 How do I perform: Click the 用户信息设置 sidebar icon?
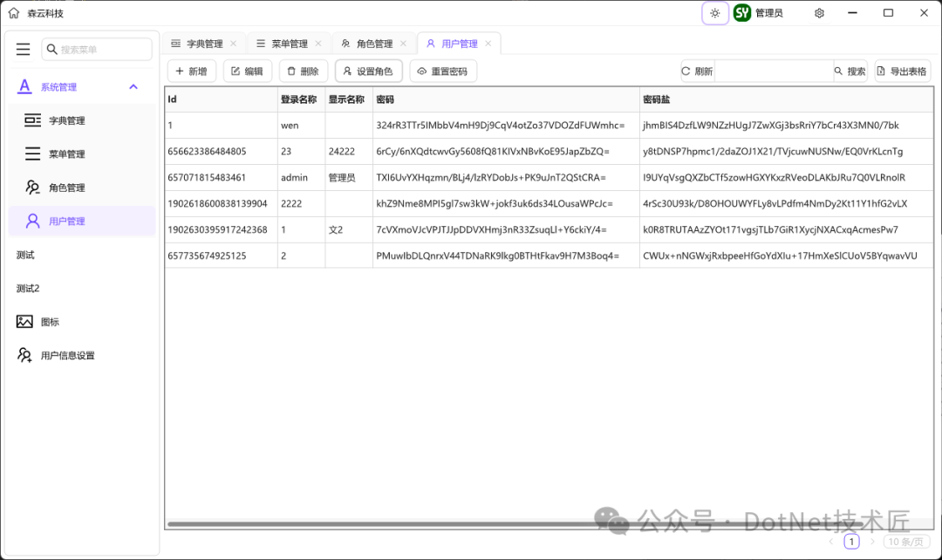pyautogui.click(x=26, y=355)
